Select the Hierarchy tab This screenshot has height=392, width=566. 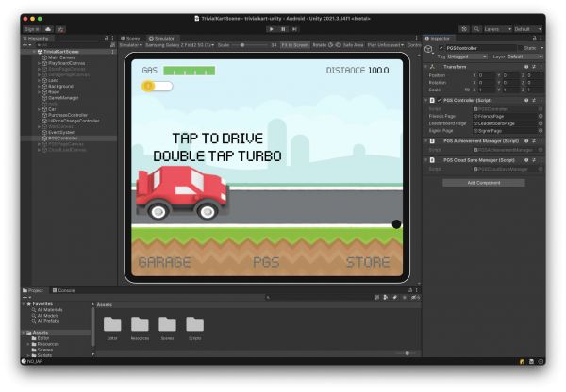click(36, 38)
